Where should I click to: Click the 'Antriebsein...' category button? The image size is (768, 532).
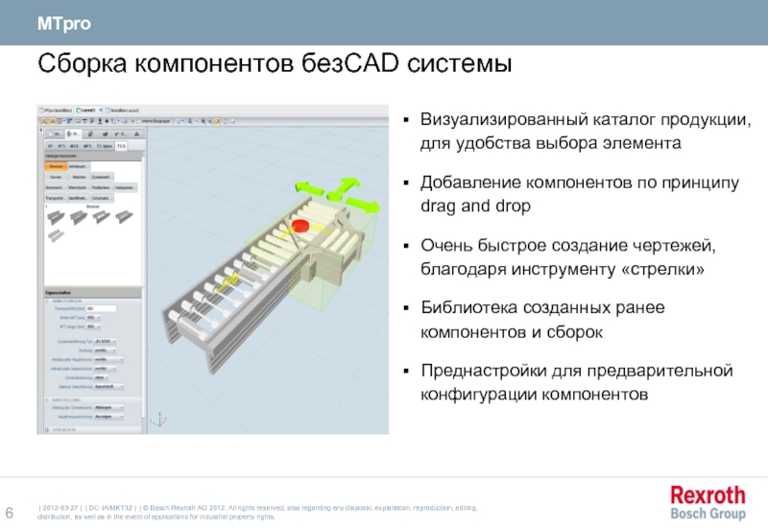click(x=79, y=166)
